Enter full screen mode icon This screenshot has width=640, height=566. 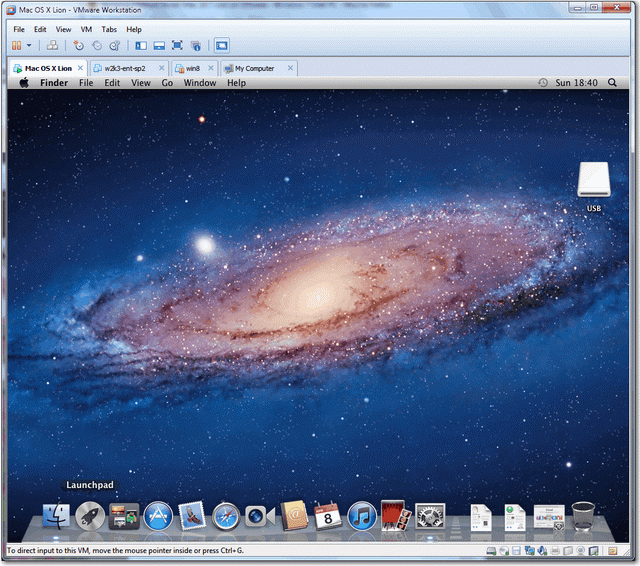(177, 46)
